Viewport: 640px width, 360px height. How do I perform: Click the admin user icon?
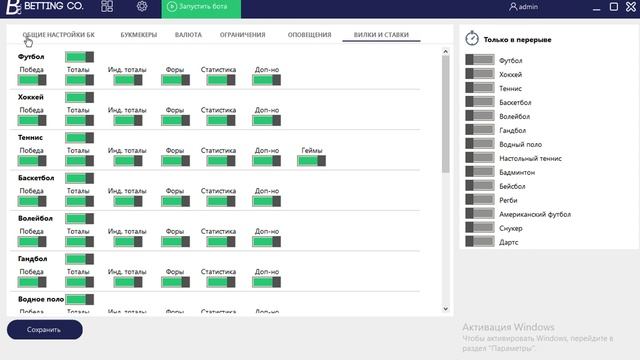[x=513, y=7]
